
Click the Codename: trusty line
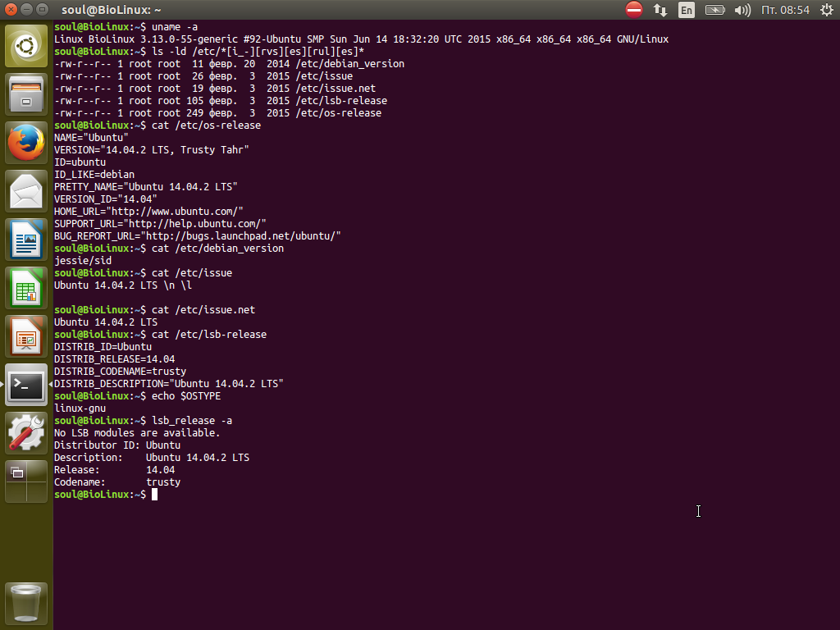click(117, 482)
